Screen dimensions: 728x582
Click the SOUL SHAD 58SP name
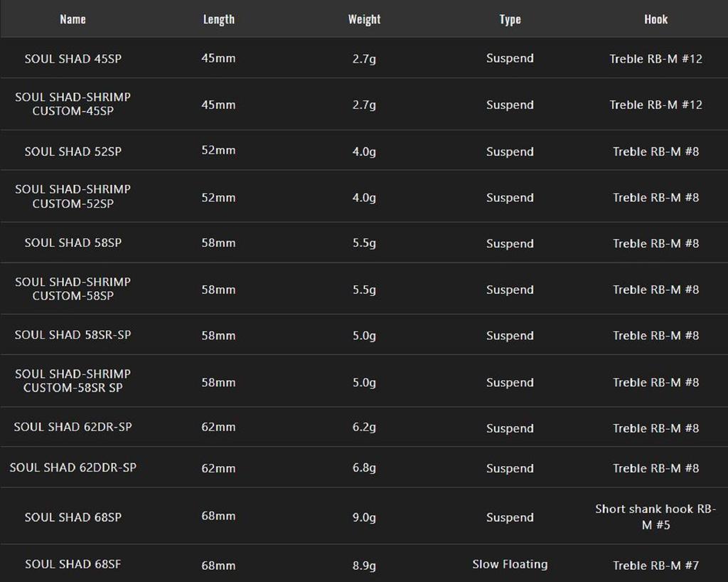pyautogui.click(x=73, y=243)
